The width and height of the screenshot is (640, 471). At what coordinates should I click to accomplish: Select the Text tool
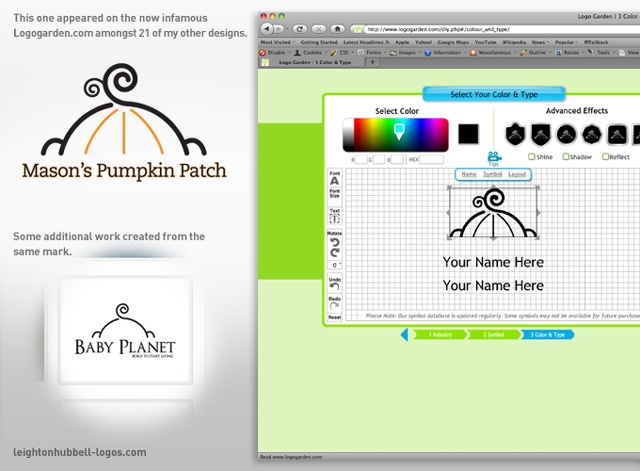335,216
